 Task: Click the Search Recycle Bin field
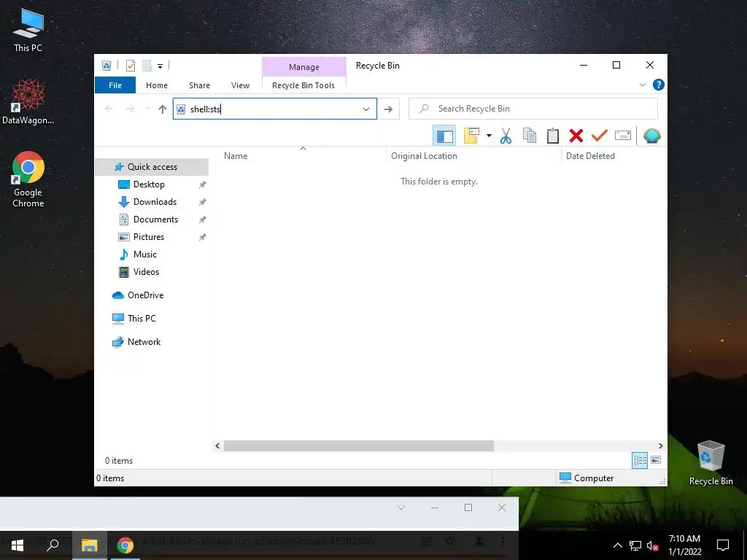point(533,109)
